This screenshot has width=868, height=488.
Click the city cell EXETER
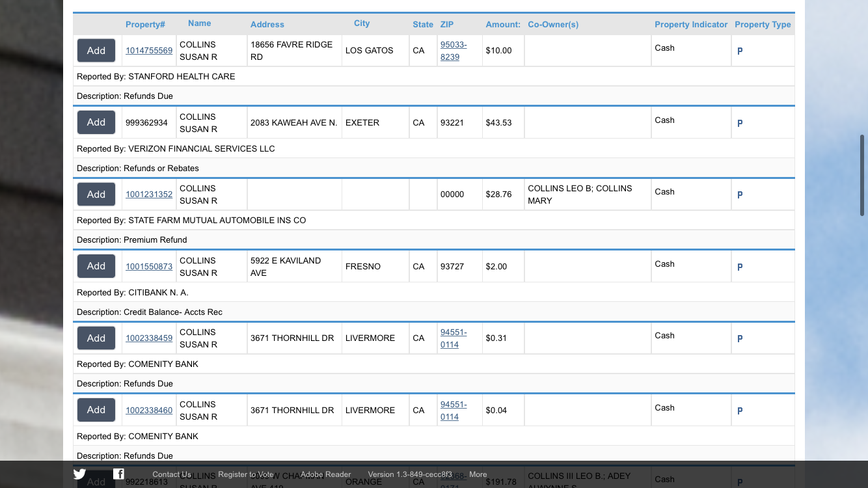[362, 123]
